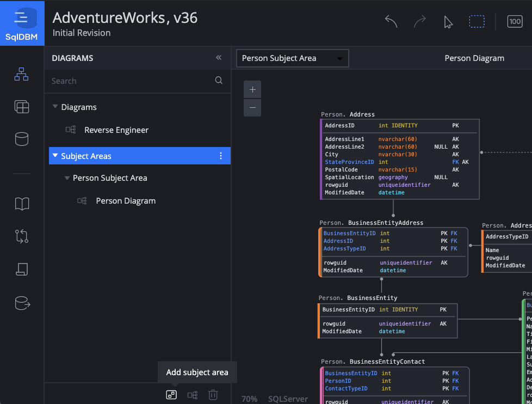
Task: Click the Add subject area icon
Action: pos(171,395)
